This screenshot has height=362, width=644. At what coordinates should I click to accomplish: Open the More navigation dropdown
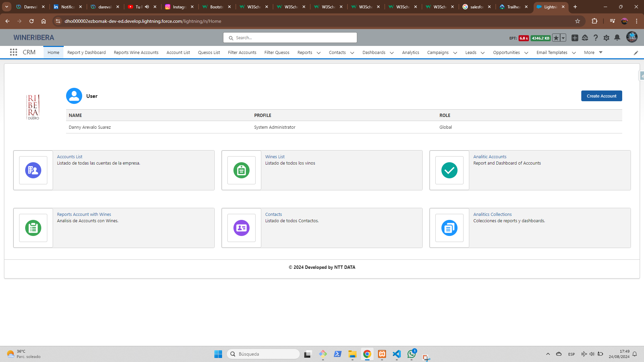click(x=593, y=52)
